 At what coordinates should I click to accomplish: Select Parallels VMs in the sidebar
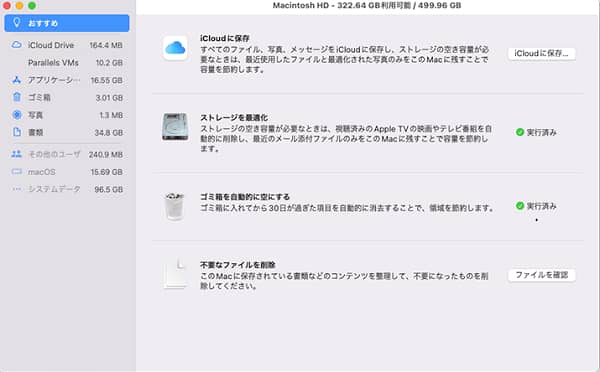tap(67, 63)
